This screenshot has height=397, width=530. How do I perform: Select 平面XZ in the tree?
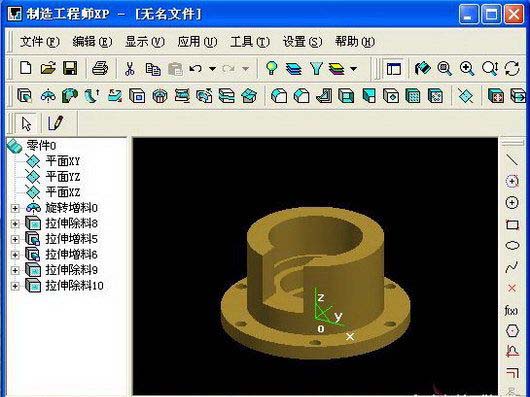[x=63, y=192]
